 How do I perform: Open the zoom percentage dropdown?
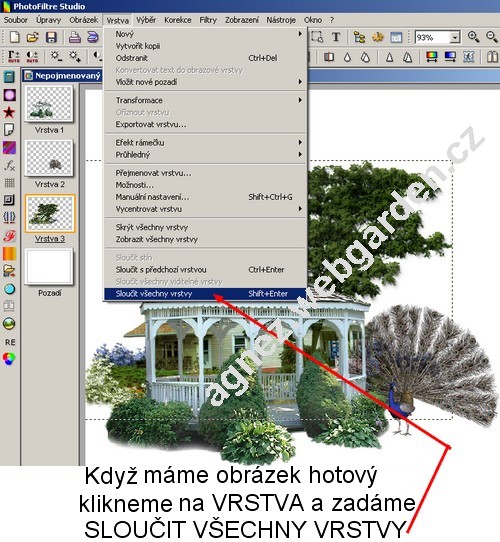pyautogui.click(x=455, y=37)
